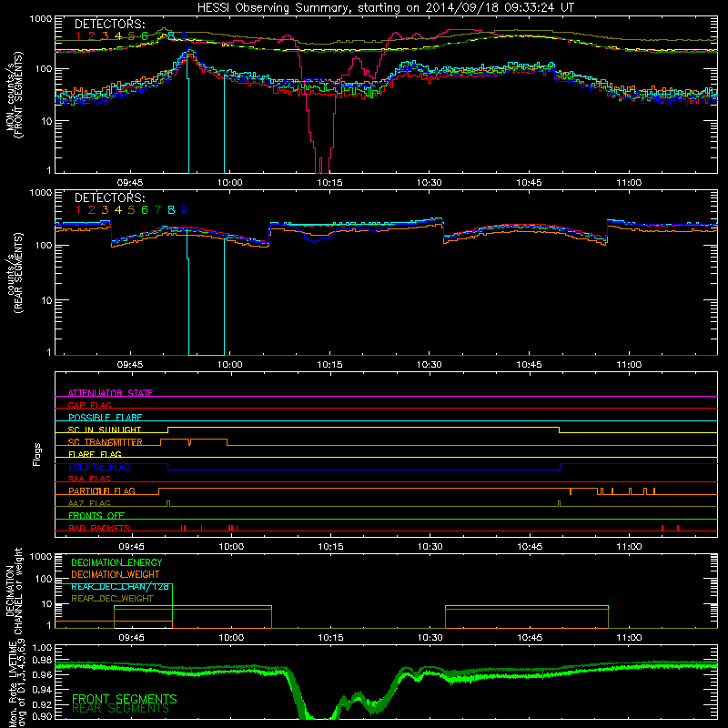Select the GAP_FLAG label
This screenshot has width=728, height=728.
tap(89, 405)
